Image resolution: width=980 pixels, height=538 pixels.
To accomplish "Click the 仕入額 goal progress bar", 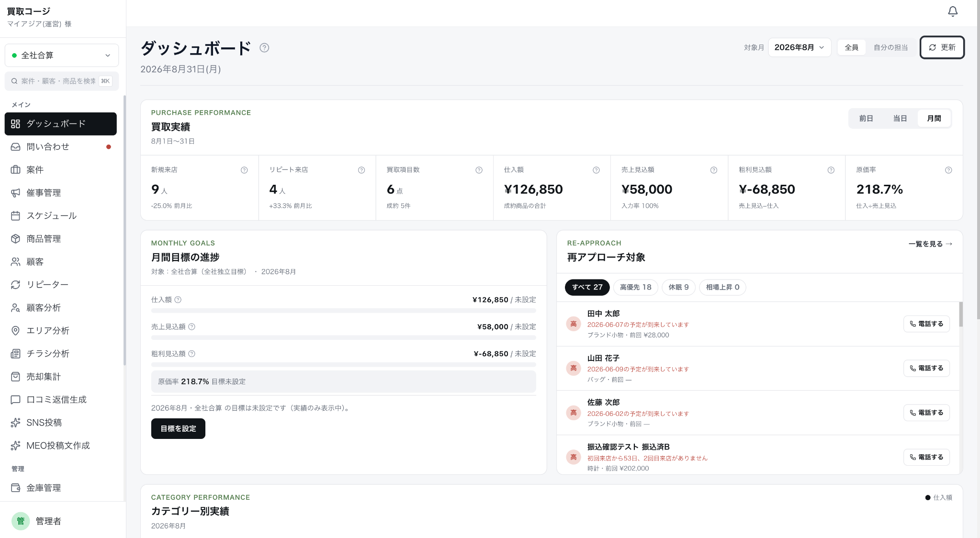I will 343,311.
